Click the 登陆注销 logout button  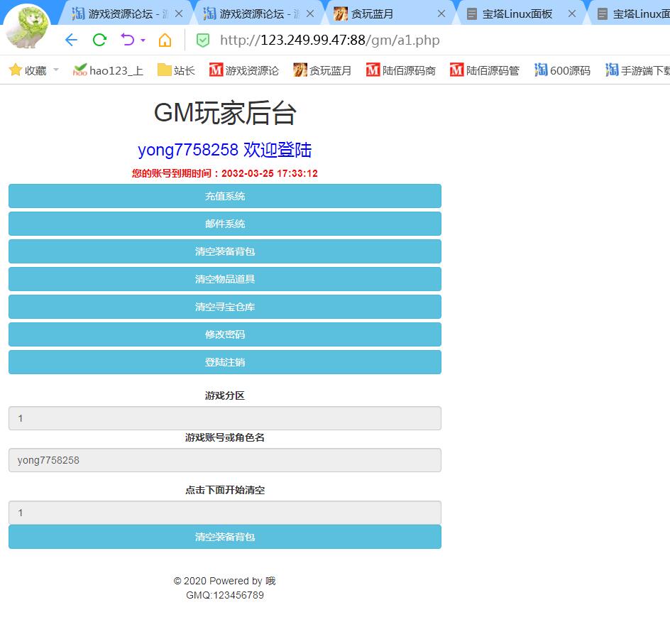coord(224,362)
